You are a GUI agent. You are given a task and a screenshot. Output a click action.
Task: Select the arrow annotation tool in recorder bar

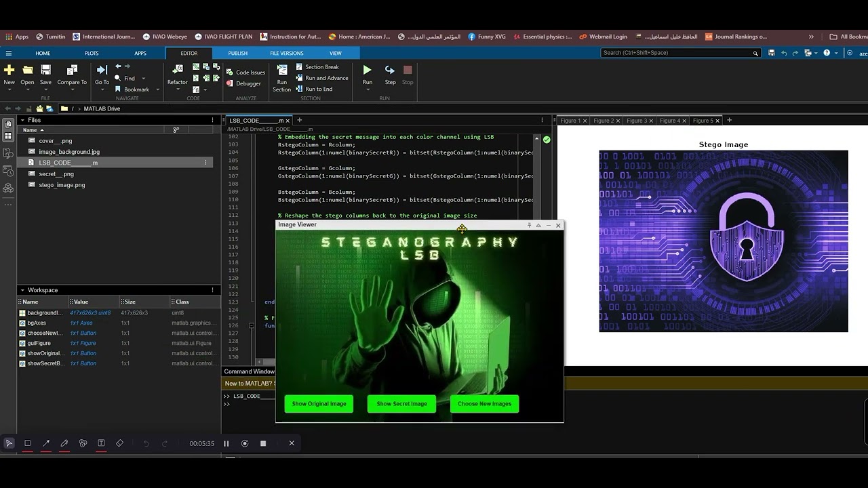46,443
